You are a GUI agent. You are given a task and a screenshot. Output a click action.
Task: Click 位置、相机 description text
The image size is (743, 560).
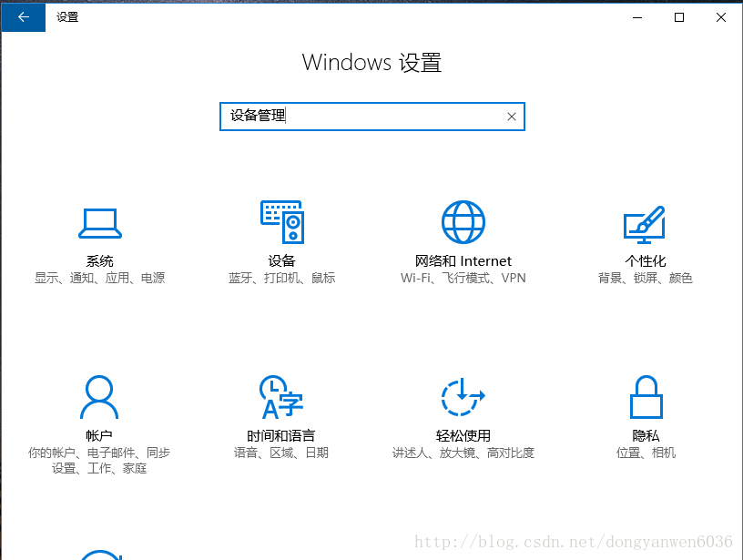point(646,453)
